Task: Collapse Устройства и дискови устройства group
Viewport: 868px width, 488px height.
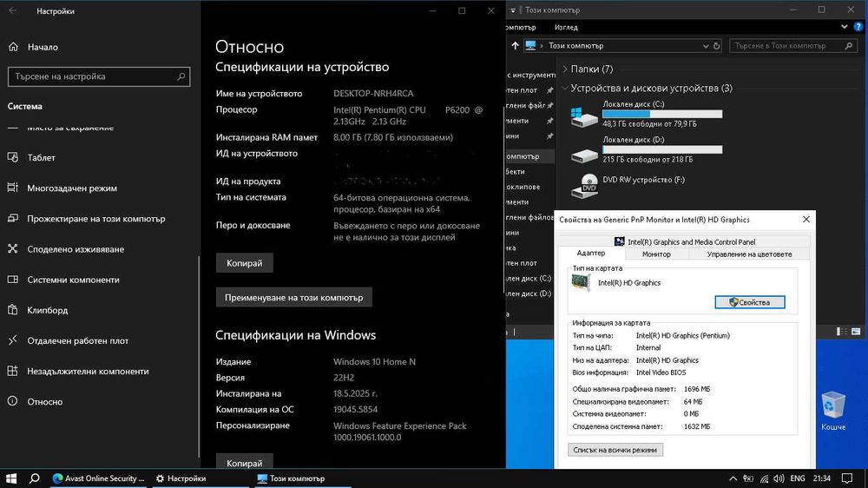Action: (565, 88)
